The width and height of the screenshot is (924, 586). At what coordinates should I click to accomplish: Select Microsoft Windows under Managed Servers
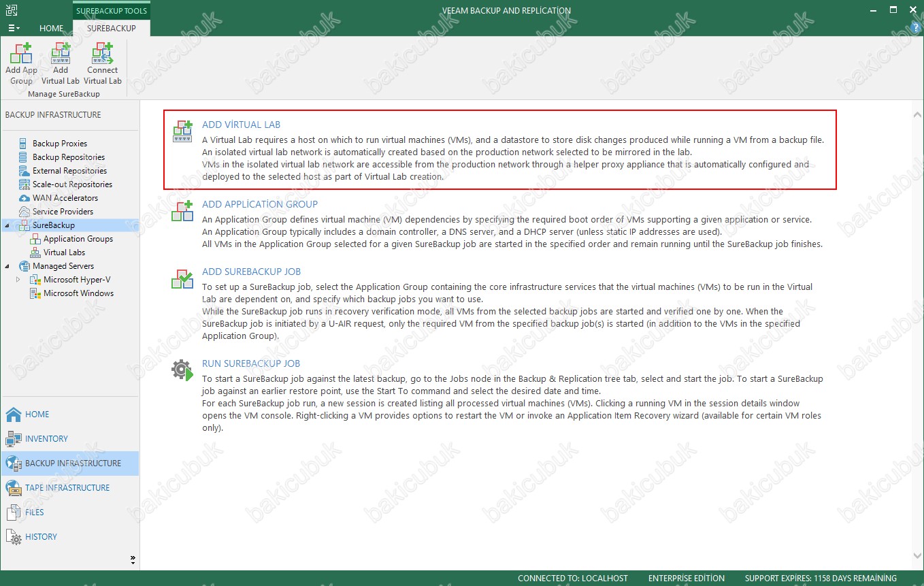pyautogui.click(x=79, y=293)
